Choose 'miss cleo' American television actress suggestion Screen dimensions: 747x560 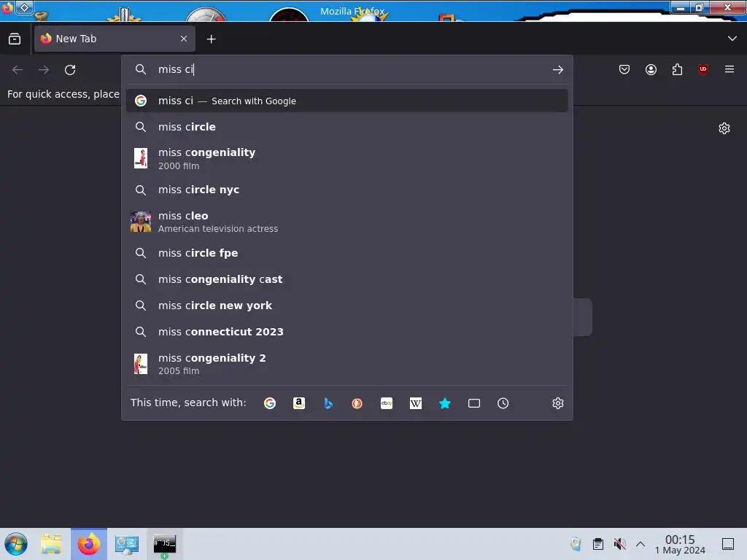[347, 222]
